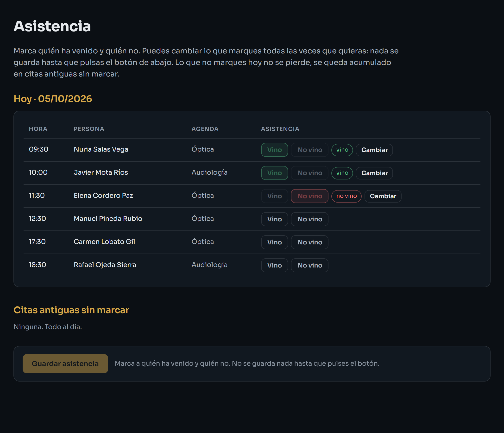Mark Nuria Salas Vega as Vino

tap(274, 150)
